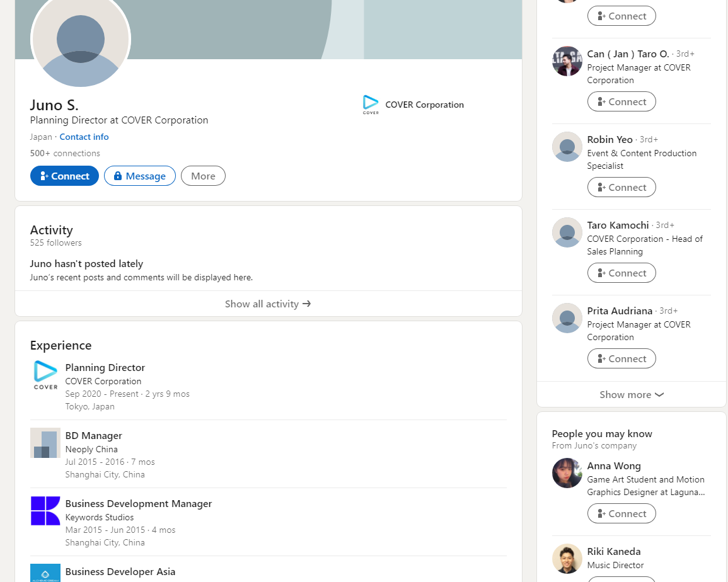
Task: Open COVER logo in Planning Director experience
Action: click(45, 375)
